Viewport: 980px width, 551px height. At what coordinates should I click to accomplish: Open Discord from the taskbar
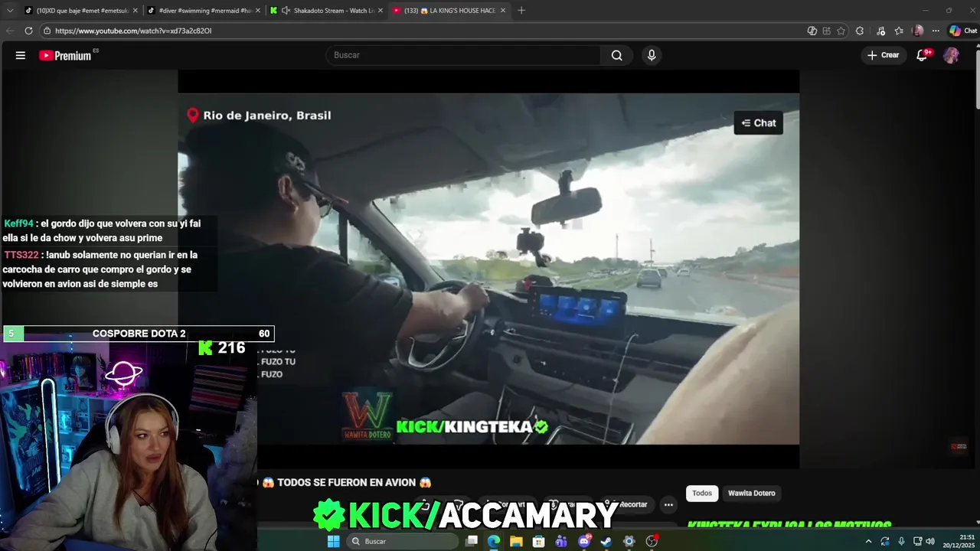[x=584, y=541]
